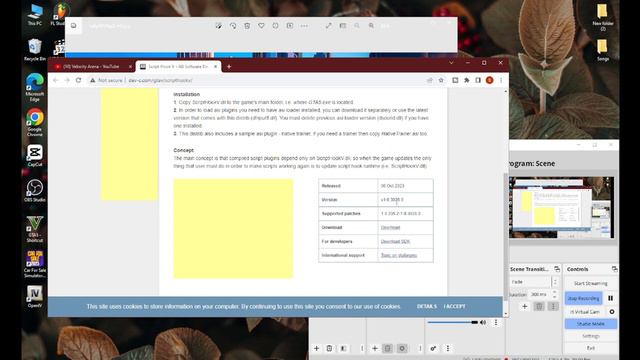Screen dimensions: 640x360
Task: Toggle Studio Mode in OBS Controls
Action: (x=591, y=324)
